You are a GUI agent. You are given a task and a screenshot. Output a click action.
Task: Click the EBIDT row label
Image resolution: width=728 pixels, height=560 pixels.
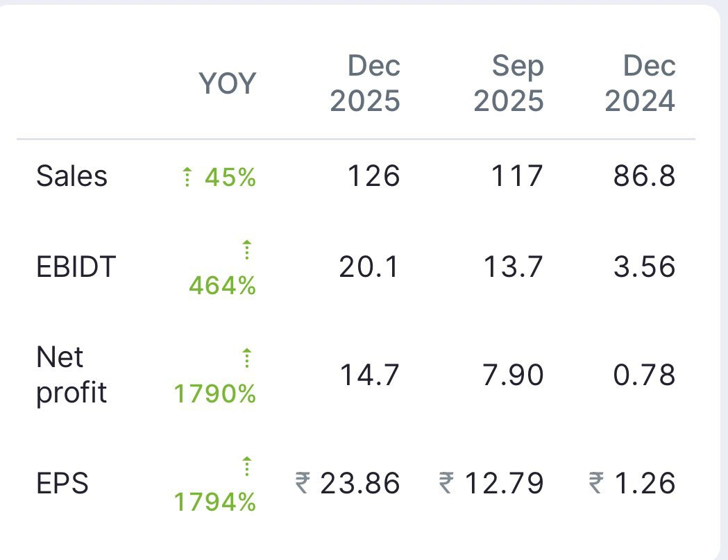pyautogui.click(x=76, y=267)
